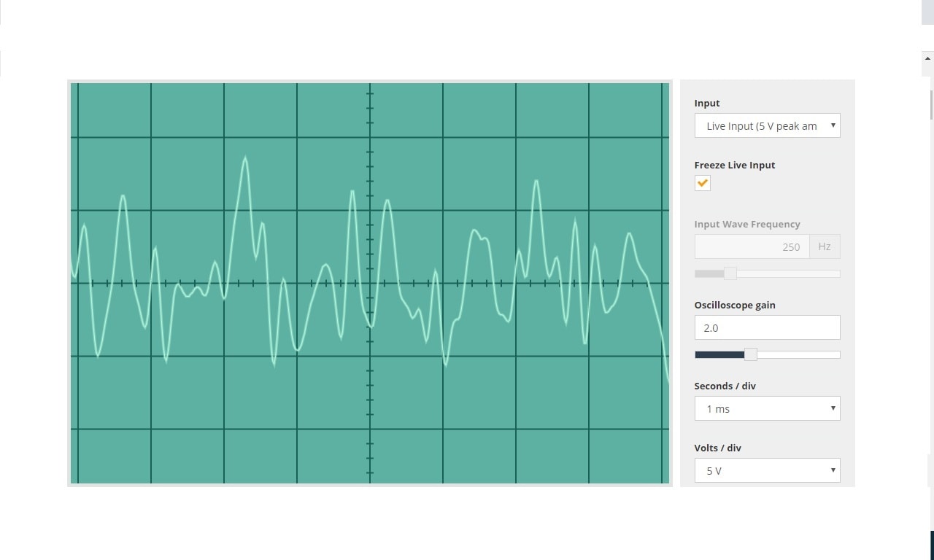Click the Volts / div label

tap(717, 448)
